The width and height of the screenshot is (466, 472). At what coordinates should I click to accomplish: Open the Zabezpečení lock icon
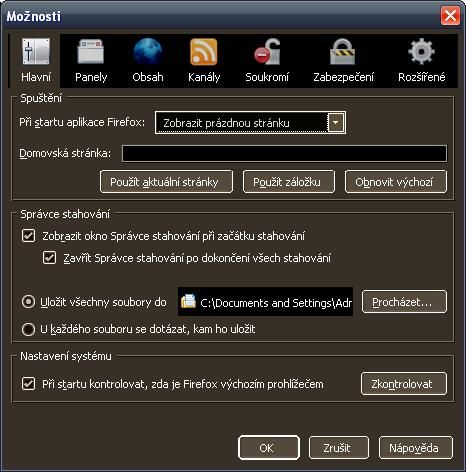343,52
